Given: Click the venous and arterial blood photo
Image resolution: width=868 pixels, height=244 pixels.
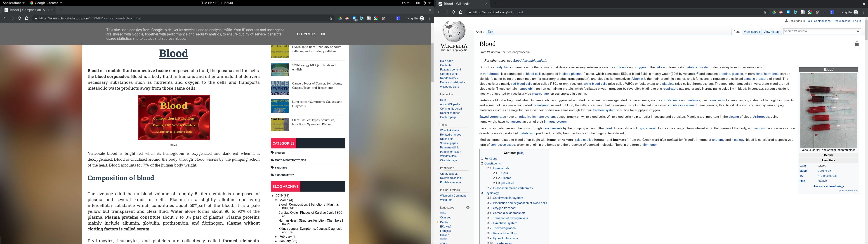Looking at the screenshot, I should click(828, 110).
